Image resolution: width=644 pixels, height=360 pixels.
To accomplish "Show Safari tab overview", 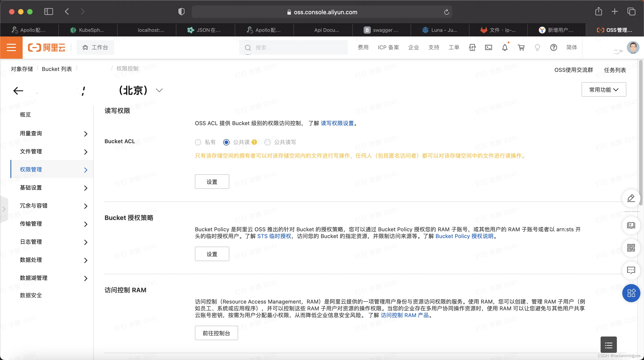I will (631, 12).
